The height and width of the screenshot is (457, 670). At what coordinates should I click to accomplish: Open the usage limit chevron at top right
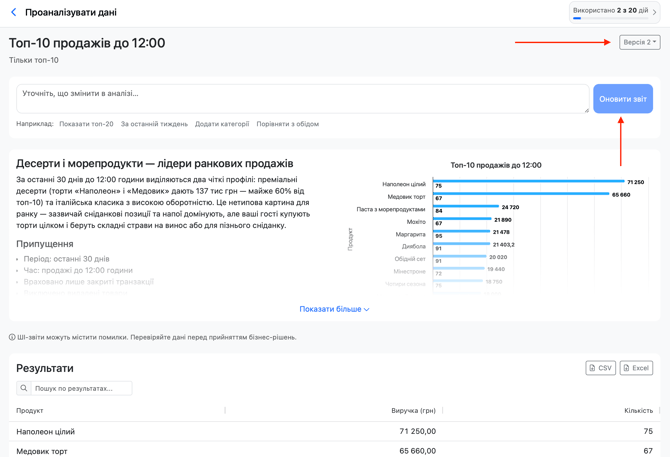[x=655, y=12]
